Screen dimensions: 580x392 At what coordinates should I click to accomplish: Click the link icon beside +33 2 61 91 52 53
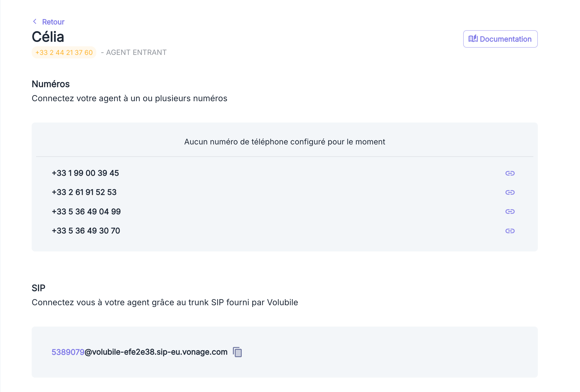click(x=511, y=192)
